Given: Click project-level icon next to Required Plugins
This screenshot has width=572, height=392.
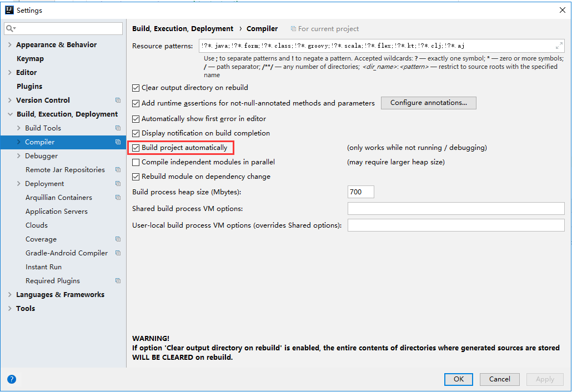Looking at the screenshot, I should click(x=118, y=281).
